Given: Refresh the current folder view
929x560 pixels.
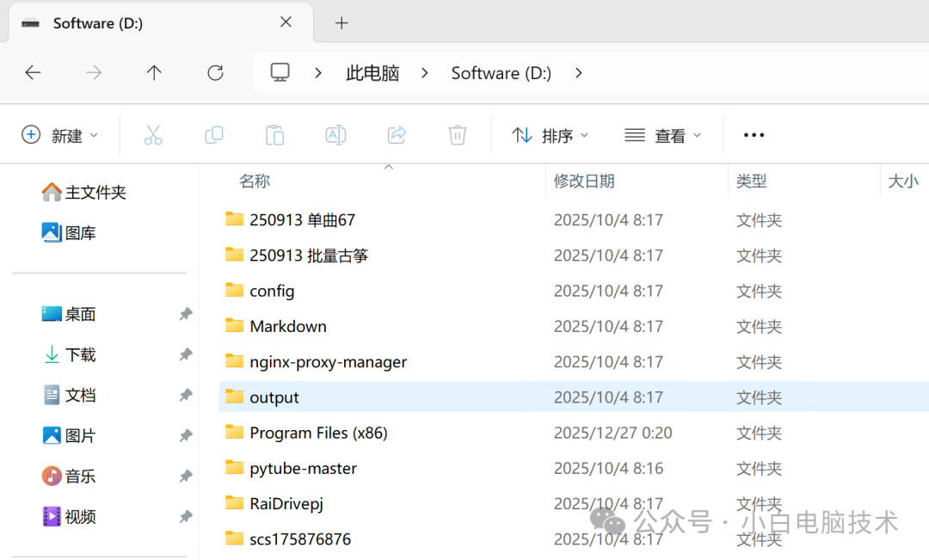Looking at the screenshot, I should coord(215,73).
